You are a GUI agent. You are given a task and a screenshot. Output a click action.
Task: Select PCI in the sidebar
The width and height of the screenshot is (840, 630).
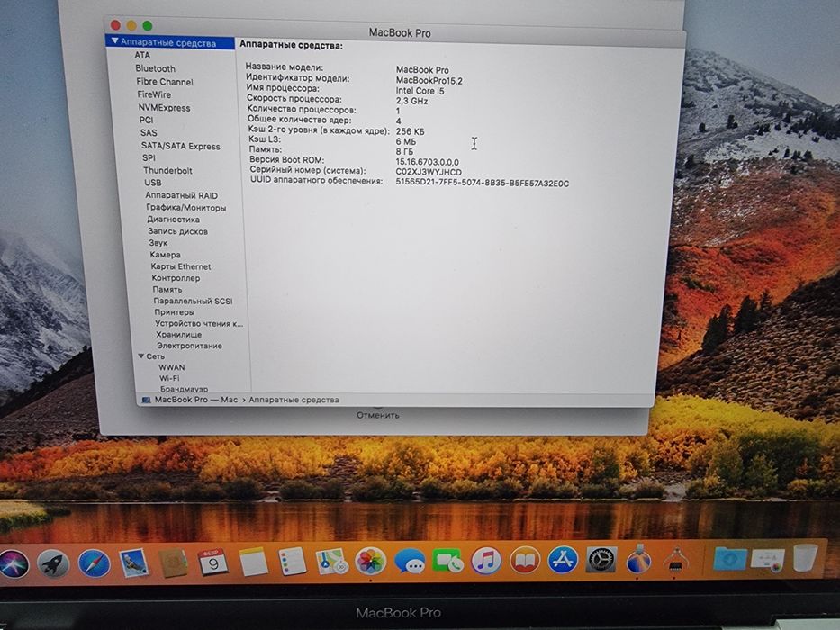click(x=146, y=120)
